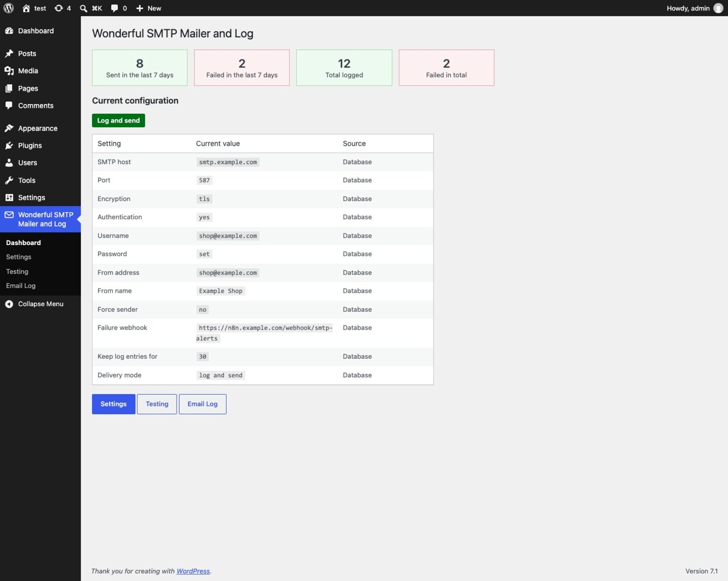Click the Failed in the last 7 days card
The height and width of the screenshot is (581, 728).
[242, 68]
